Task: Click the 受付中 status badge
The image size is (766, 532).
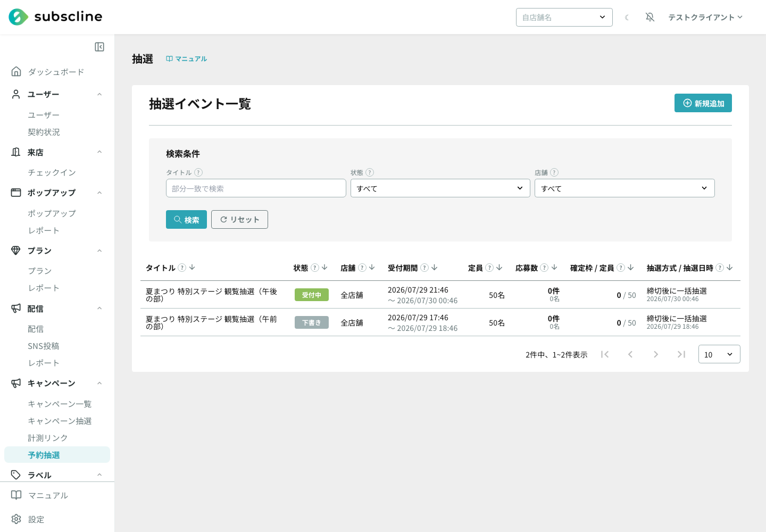Action: [x=312, y=295]
